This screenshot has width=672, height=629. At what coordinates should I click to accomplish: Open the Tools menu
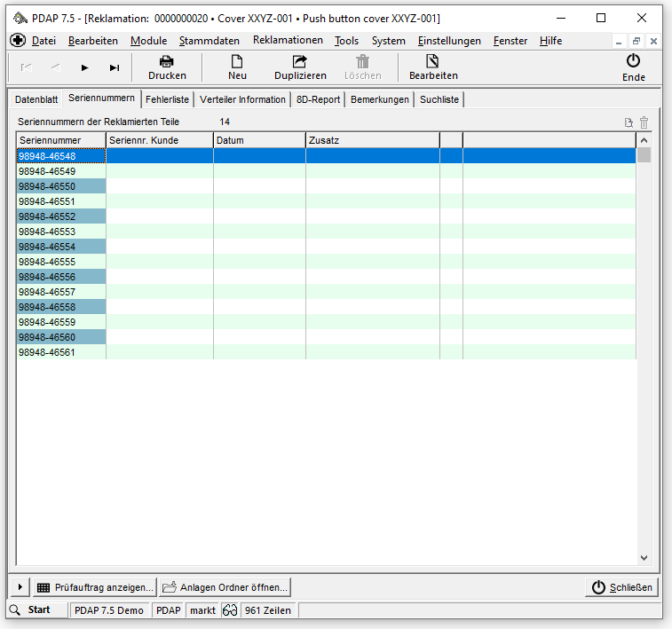pyautogui.click(x=346, y=41)
